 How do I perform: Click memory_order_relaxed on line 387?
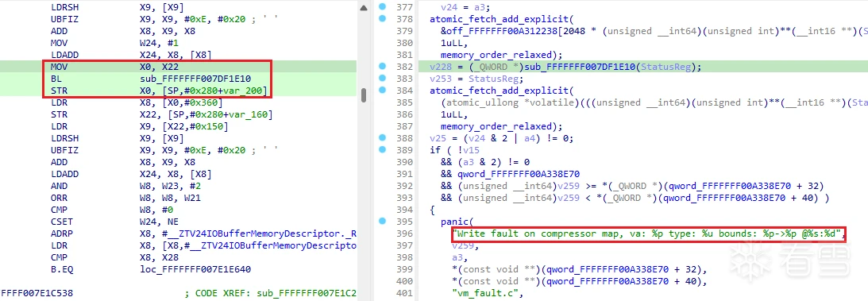[x=494, y=127]
